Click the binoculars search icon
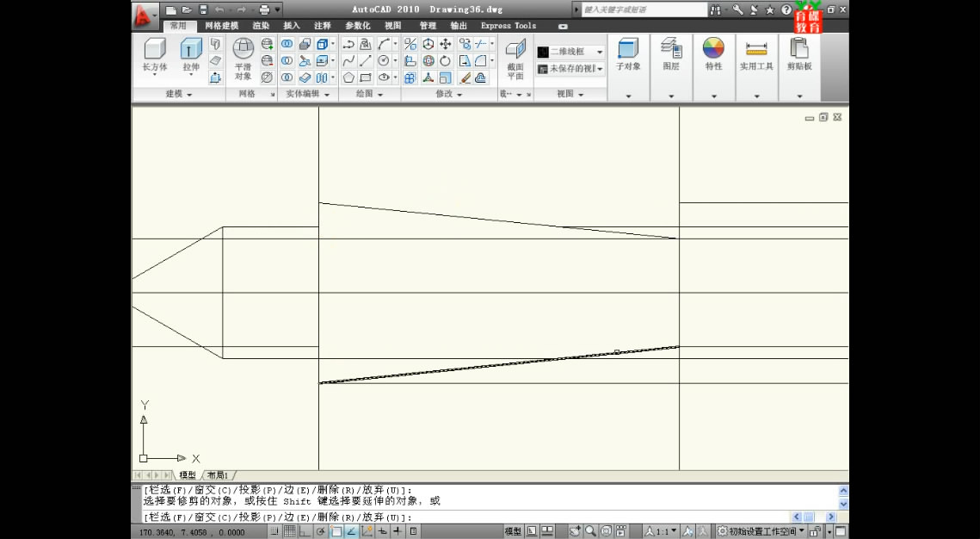This screenshot has width=980, height=539. (716, 9)
